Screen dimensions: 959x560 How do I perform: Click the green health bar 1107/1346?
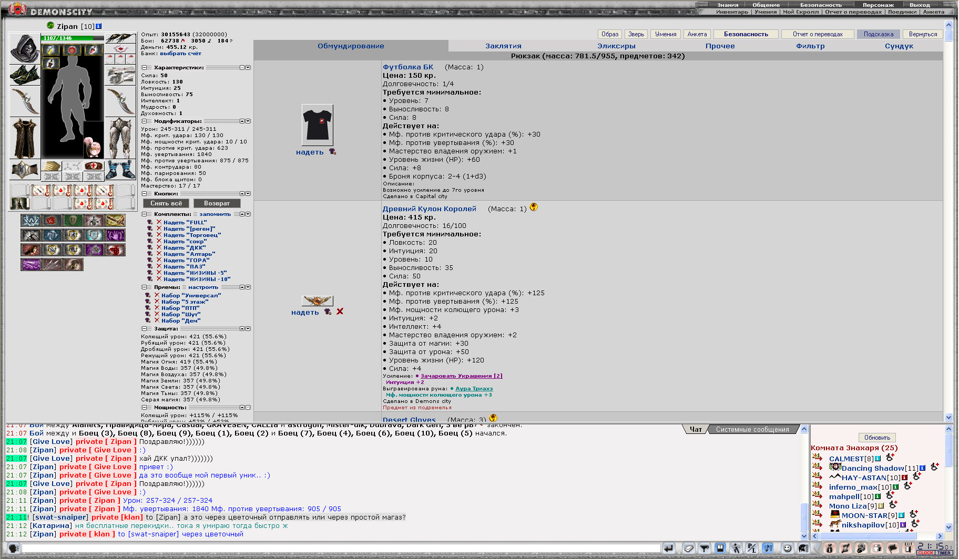click(73, 38)
